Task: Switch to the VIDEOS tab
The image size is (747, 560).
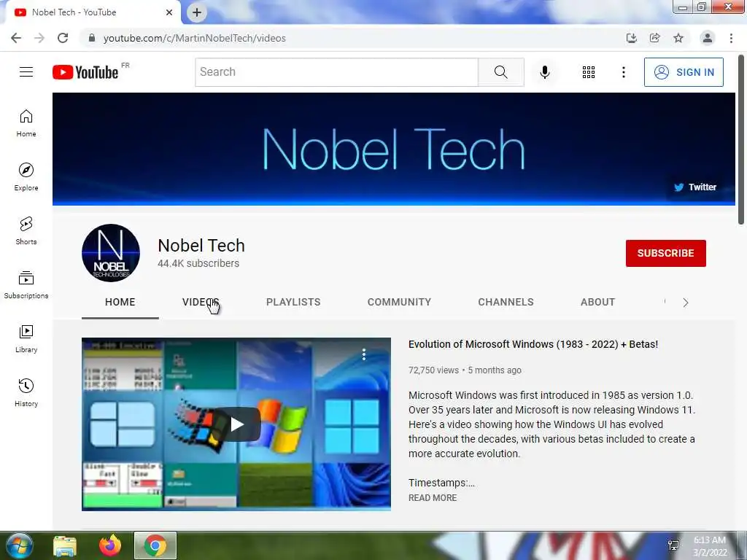Action: coord(201,302)
